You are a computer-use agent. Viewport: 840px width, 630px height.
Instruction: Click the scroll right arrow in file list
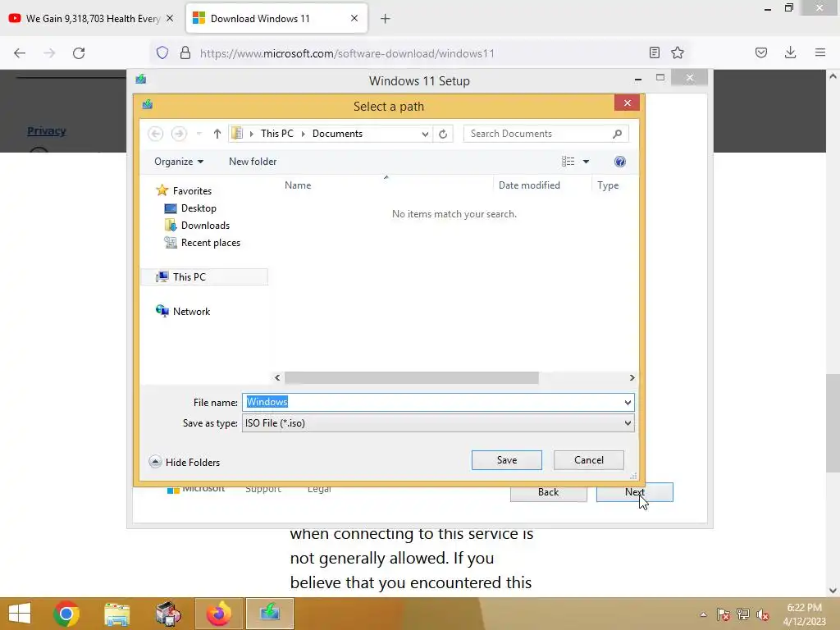pyautogui.click(x=632, y=377)
